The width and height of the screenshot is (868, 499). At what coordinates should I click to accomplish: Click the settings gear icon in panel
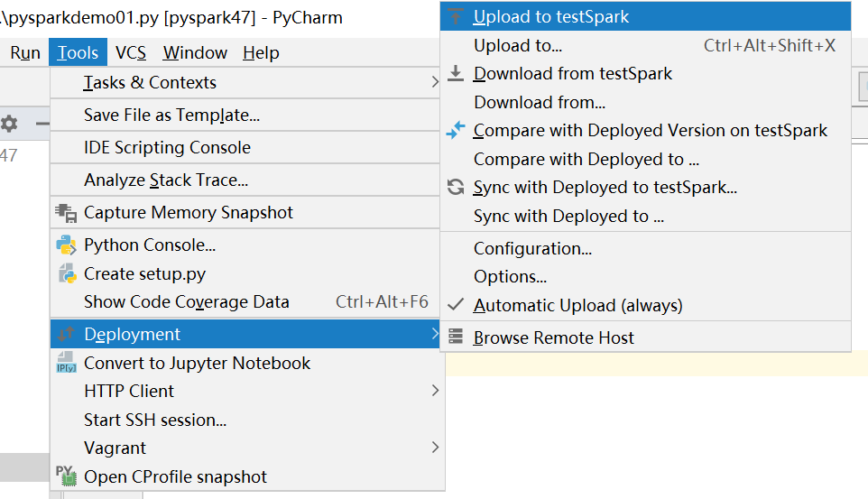pyautogui.click(x=9, y=123)
